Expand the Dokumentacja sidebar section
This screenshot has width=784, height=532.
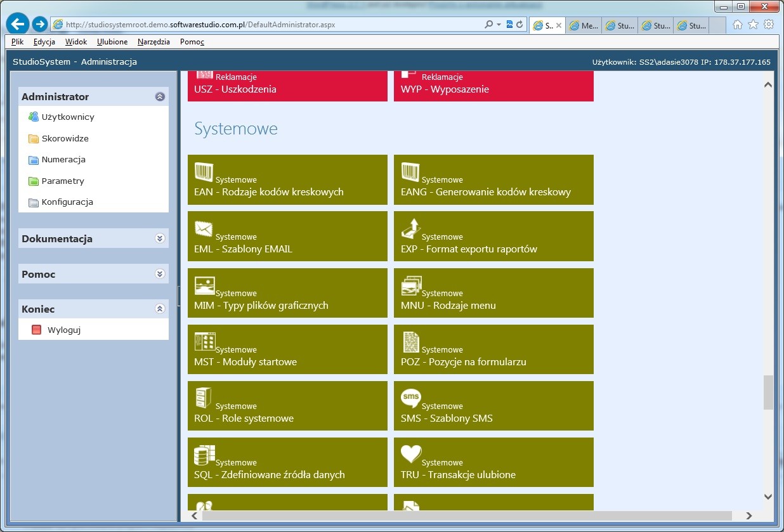(x=160, y=239)
